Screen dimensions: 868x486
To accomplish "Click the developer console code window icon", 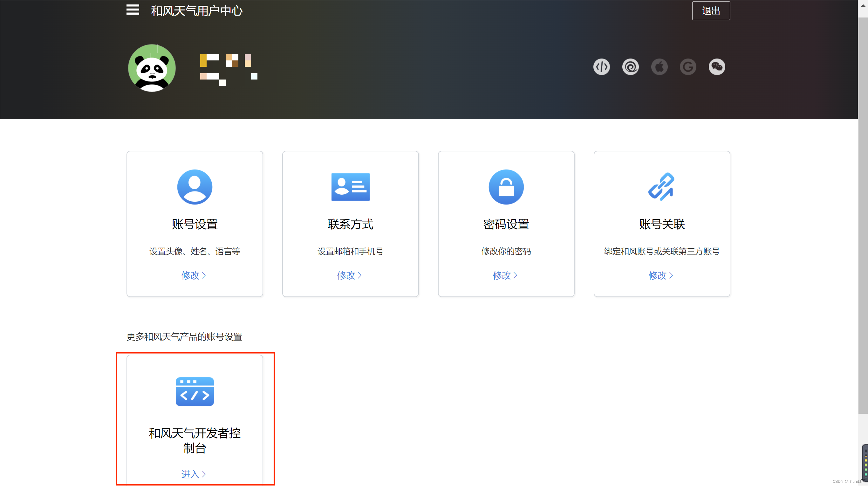I will point(195,392).
